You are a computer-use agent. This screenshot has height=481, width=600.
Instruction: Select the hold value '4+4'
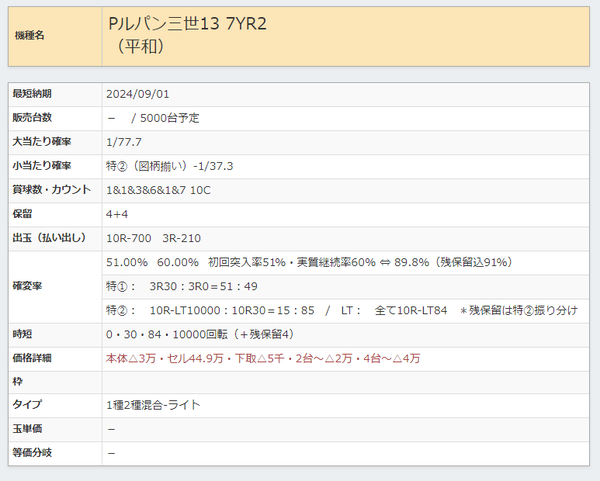tap(117, 214)
